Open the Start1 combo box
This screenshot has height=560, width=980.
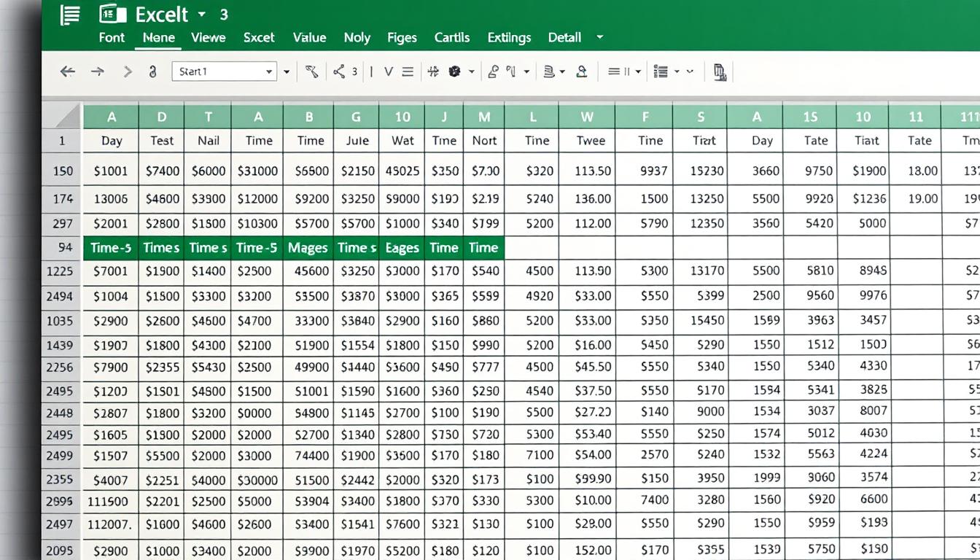(224, 71)
